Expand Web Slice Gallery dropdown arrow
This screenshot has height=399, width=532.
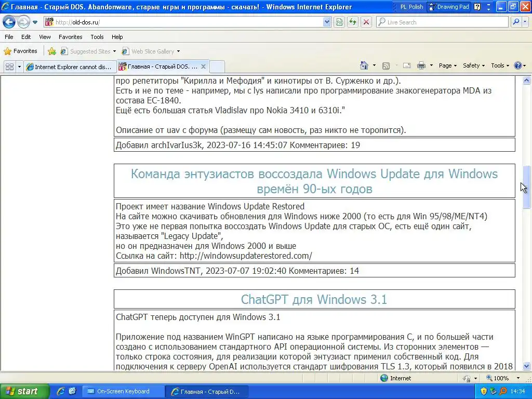pyautogui.click(x=179, y=51)
